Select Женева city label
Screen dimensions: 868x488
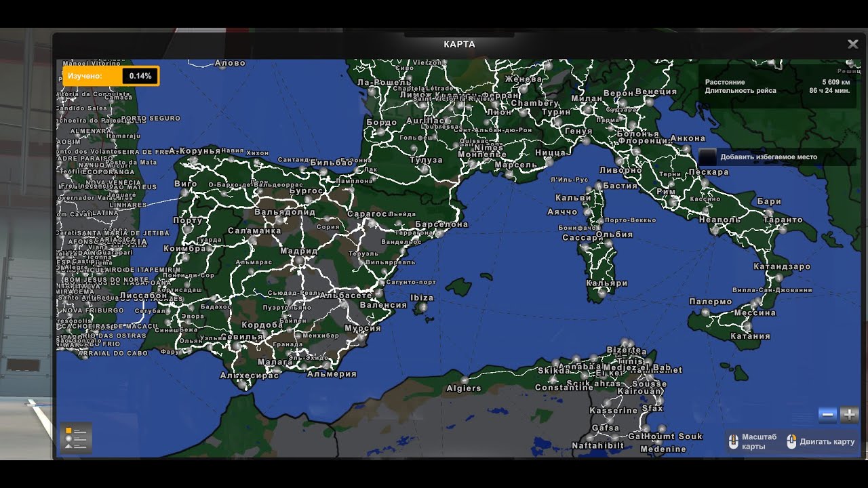(x=524, y=79)
